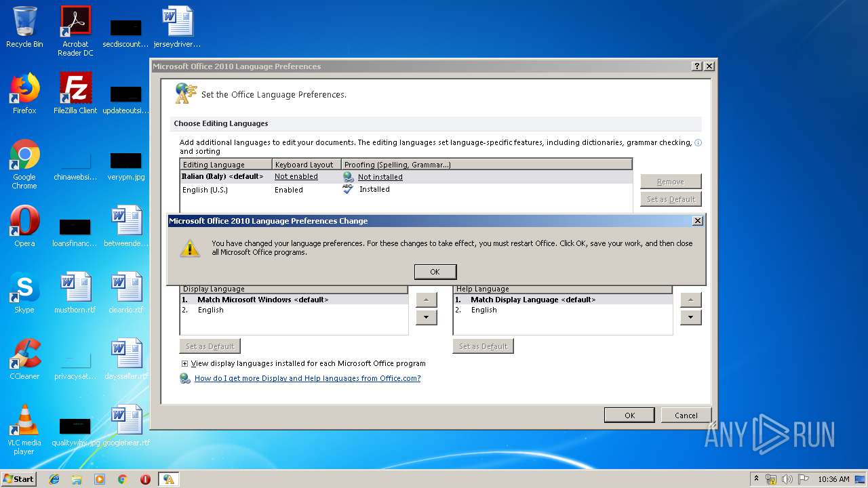The width and height of the screenshot is (868, 488).
Task: Select English in the Help Language list
Action: pos(563,310)
